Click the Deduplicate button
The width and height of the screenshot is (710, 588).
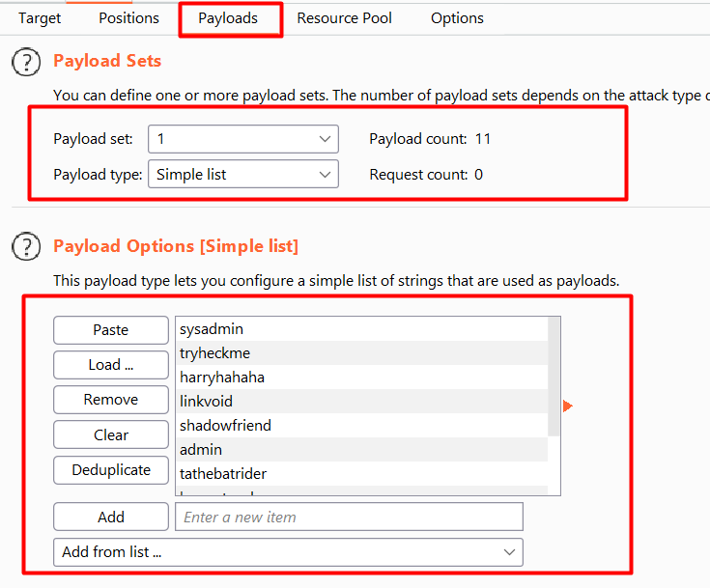tap(111, 470)
